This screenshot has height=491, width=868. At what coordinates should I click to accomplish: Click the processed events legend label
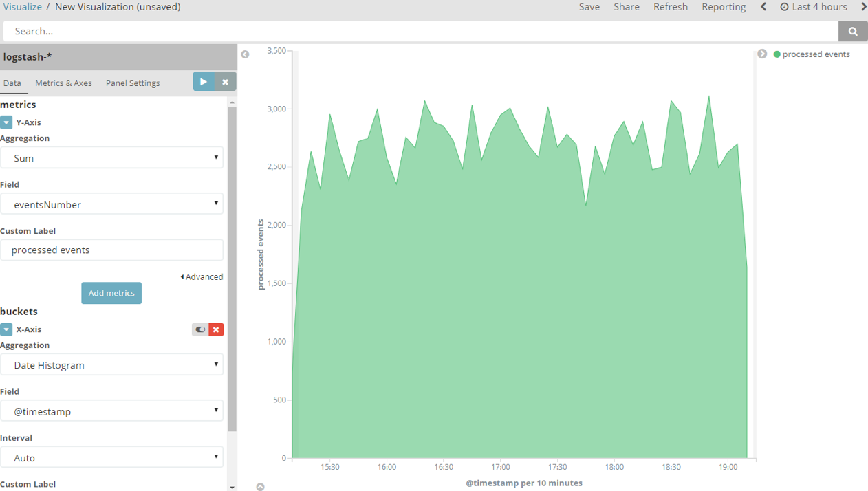[816, 54]
